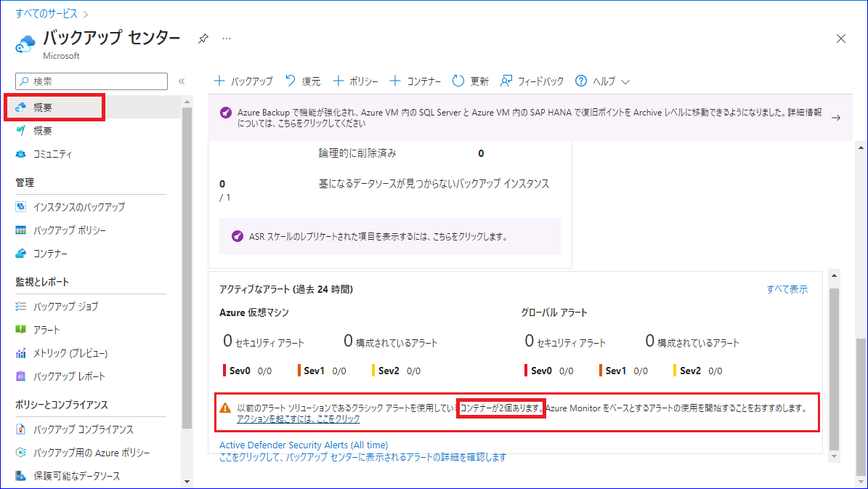868x489 pixels.
Task: Click the ヘルプ question mark icon
Action: point(580,81)
